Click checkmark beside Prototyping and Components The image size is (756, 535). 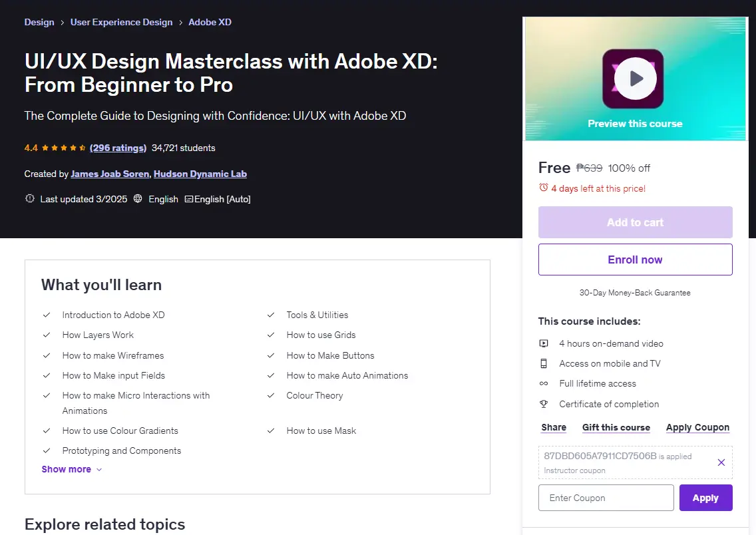pos(47,451)
